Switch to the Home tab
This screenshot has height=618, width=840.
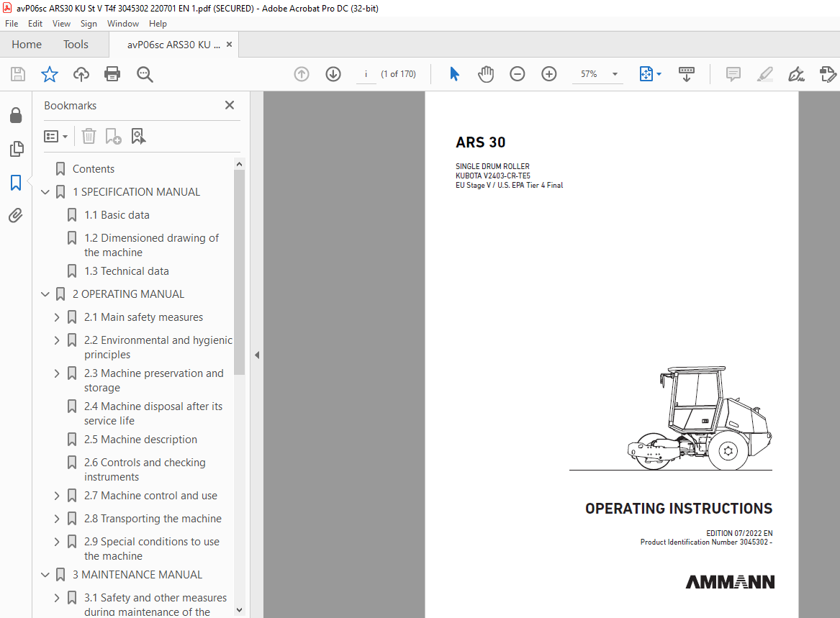(x=27, y=45)
